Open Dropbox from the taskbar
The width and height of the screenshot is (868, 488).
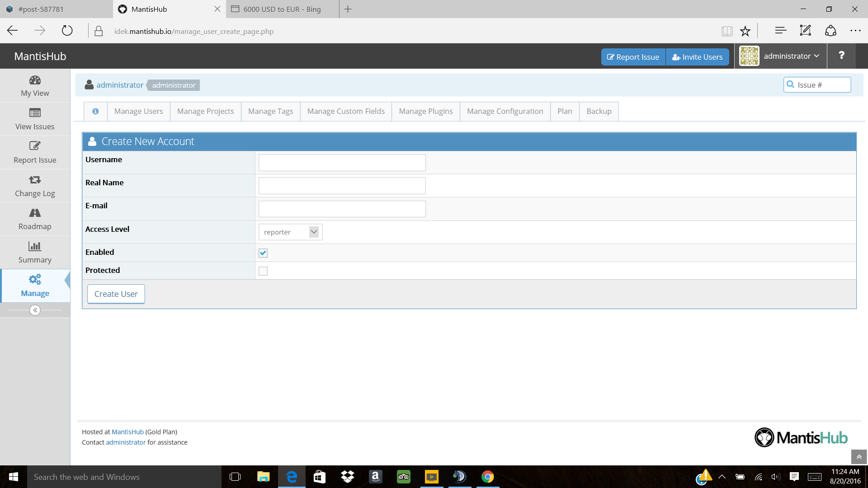click(347, 477)
